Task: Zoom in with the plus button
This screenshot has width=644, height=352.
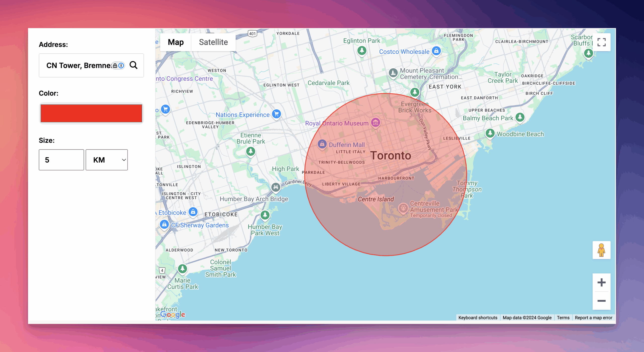Action: (601, 282)
